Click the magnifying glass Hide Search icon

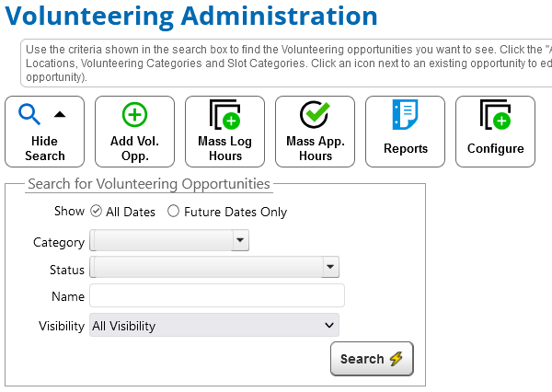(x=29, y=114)
